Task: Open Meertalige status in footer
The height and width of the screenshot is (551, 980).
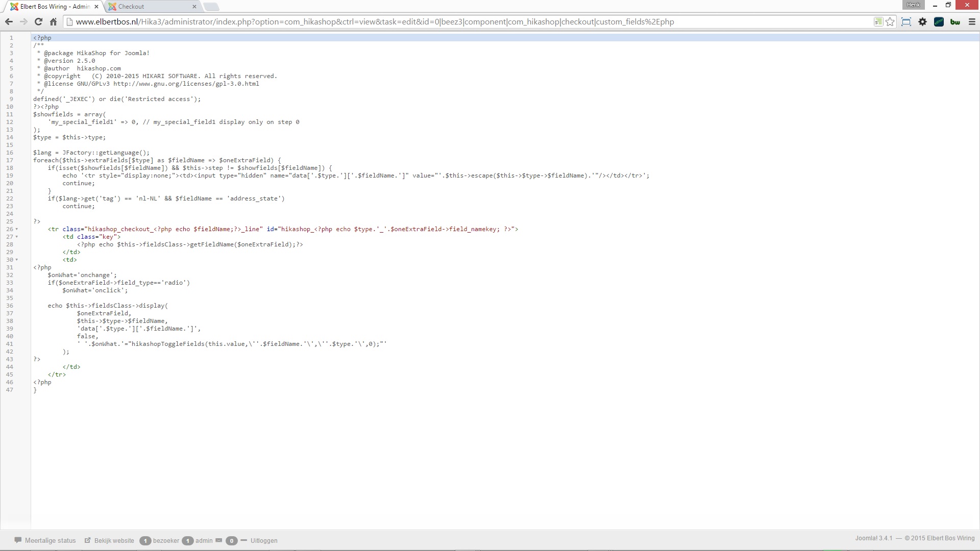Action: (x=50, y=541)
